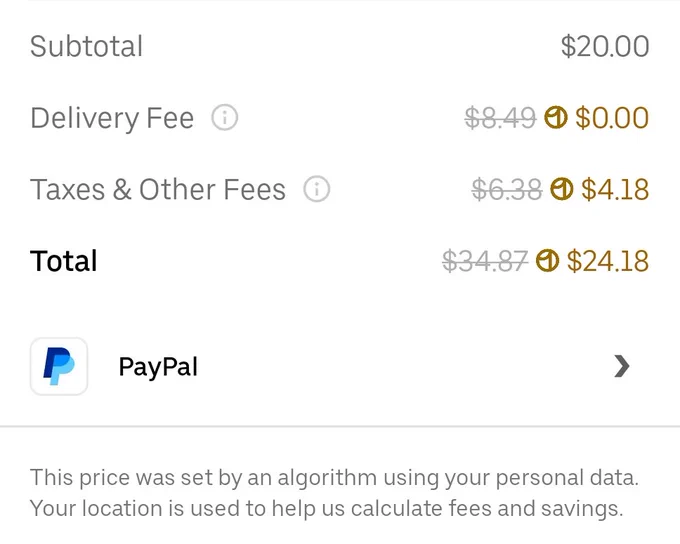The width and height of the screenshot is (680, 544).
Task: Tap the Delivery Fee label
Action: (112, 118)
